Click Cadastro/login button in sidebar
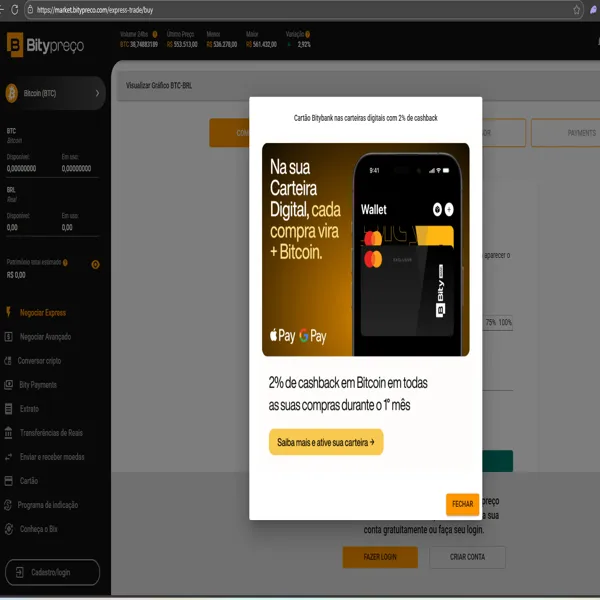Image resolution: width=600 pixels, height=600 pixels. click(x=52, y=572)
